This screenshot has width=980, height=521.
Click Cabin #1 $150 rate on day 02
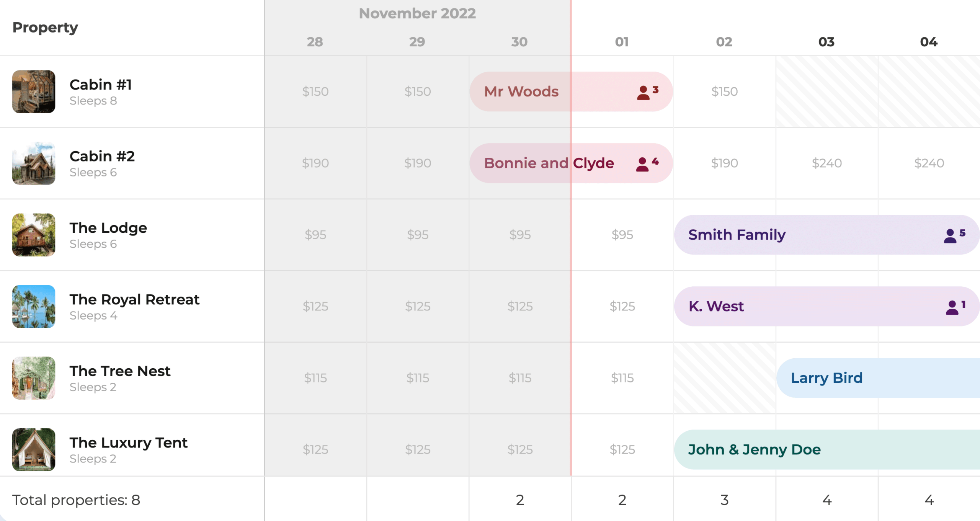(x=724, y=91)
